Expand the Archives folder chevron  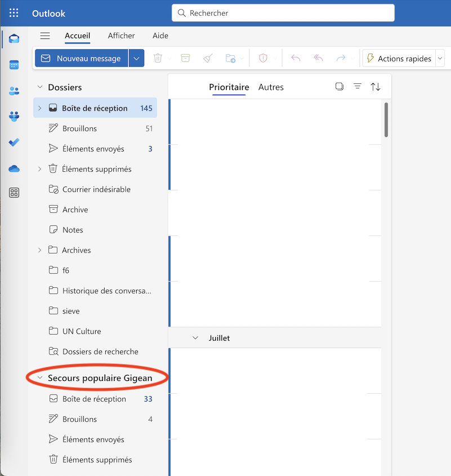pyautogui.click(x=39, y=250)
